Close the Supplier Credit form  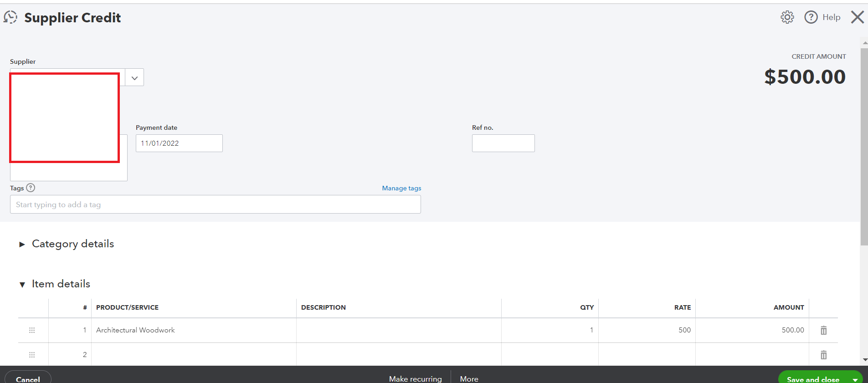858,17
